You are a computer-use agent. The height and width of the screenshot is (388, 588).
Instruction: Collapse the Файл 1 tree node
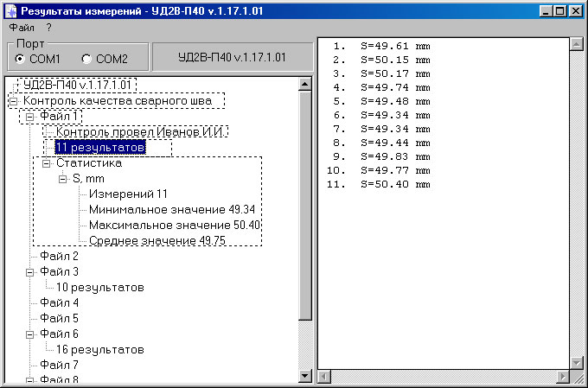click(29, 117)
